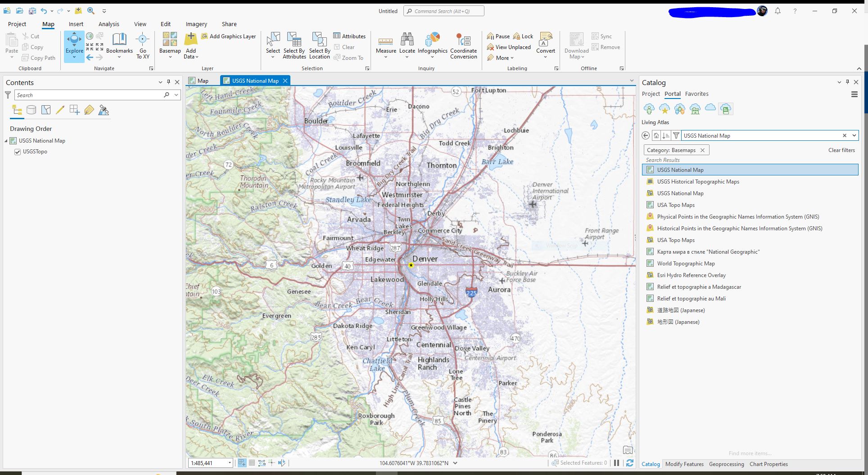This screenshot has width=868, height=475.
Task: Open the Infographics tool
Action: tap(432, 45)
